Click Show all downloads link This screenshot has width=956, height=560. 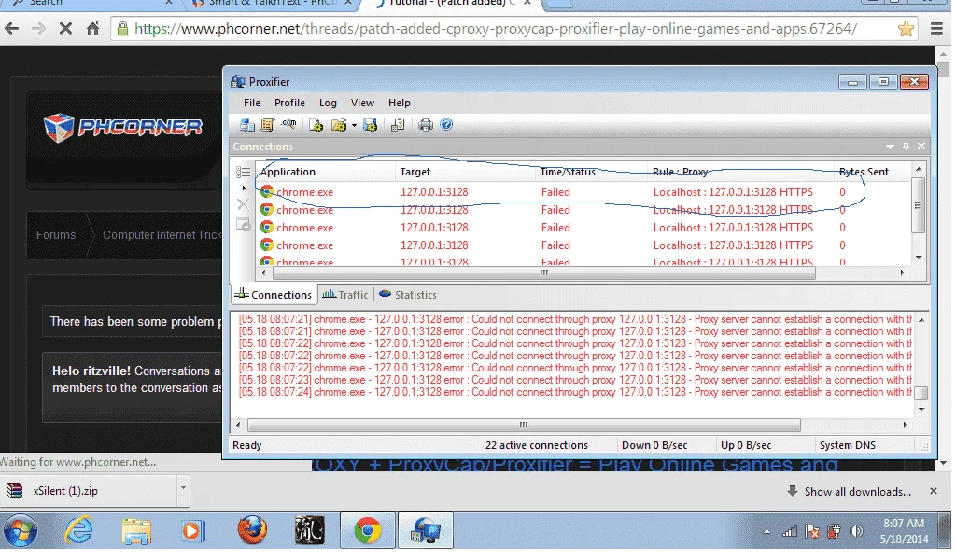[x=858, y=493]
